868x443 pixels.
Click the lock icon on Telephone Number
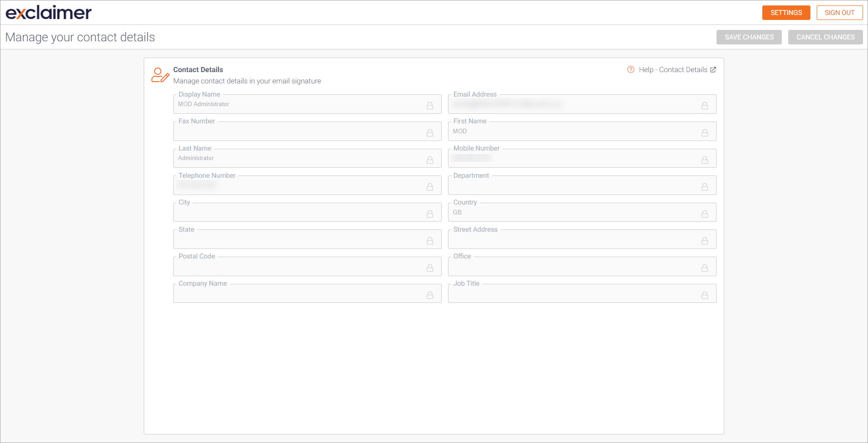pos(430,187)
